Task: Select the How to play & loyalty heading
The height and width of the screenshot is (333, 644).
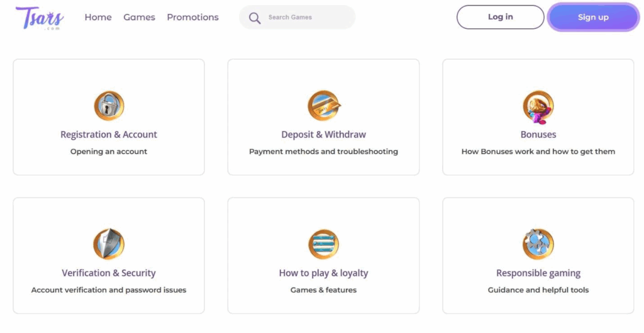Action: pos(323,273)
